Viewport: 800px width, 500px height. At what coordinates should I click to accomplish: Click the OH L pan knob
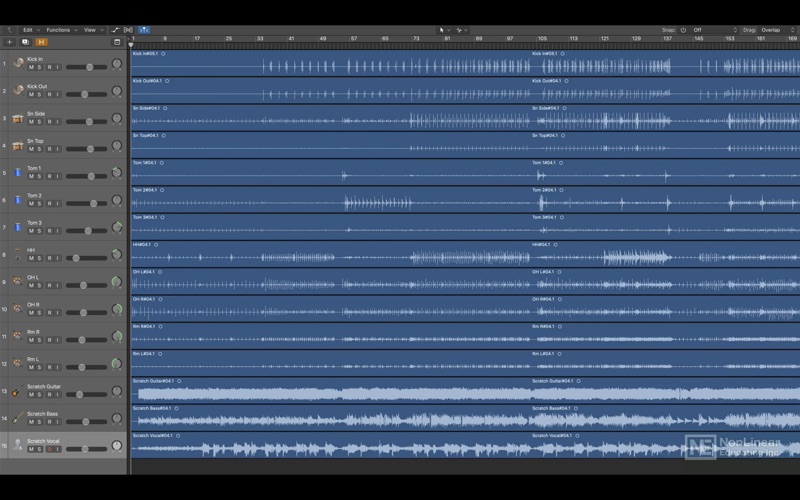point(117,282)
